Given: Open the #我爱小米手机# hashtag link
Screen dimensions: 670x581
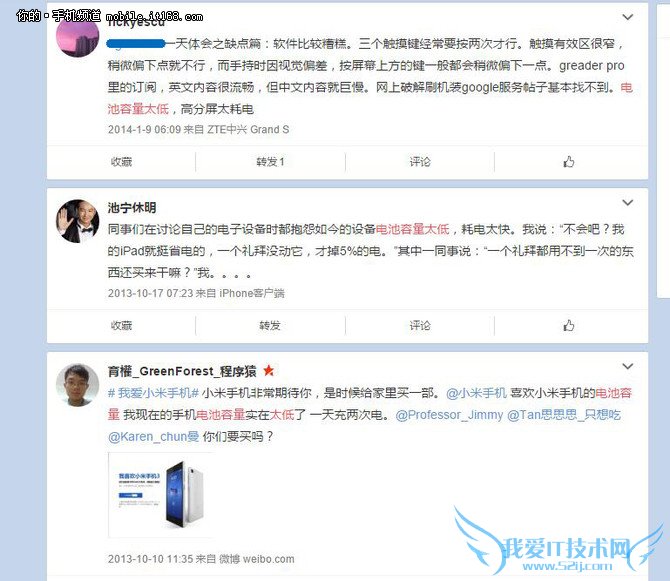Looking at the screenshot, I should [x=153, y=393].
